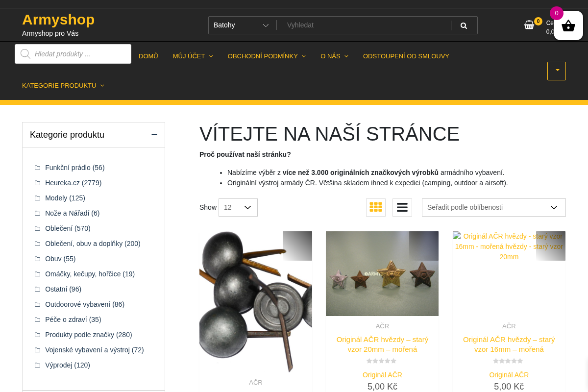This screenshot has height=392, width=588.
Task: Click broken image of 16mm hvězdy product
Action: tap(509, 246)
